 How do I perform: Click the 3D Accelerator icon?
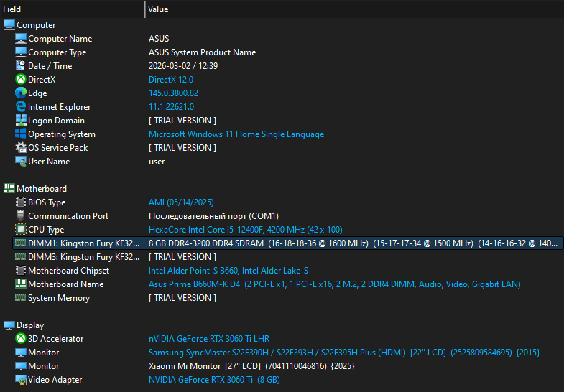[21, 339]
